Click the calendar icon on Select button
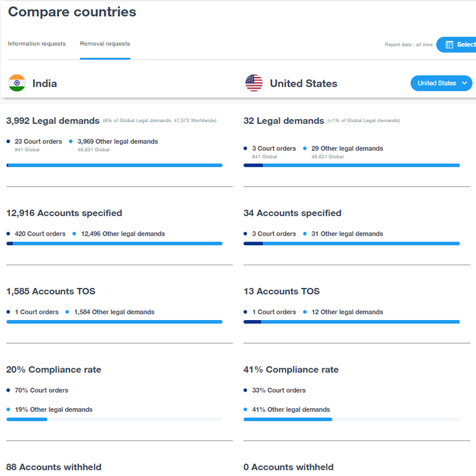This screenshot has height=476, width=476. pyautogui.click(x=449, y=45)
